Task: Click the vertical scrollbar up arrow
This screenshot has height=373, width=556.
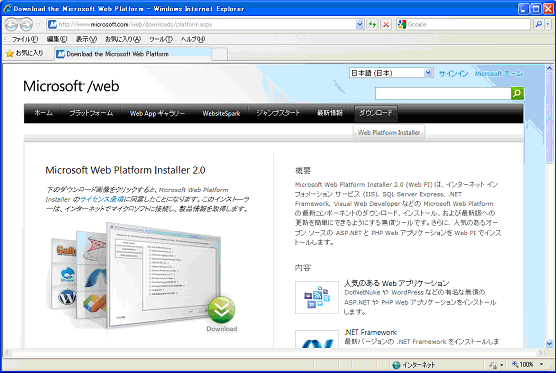Action: (549, 68)
